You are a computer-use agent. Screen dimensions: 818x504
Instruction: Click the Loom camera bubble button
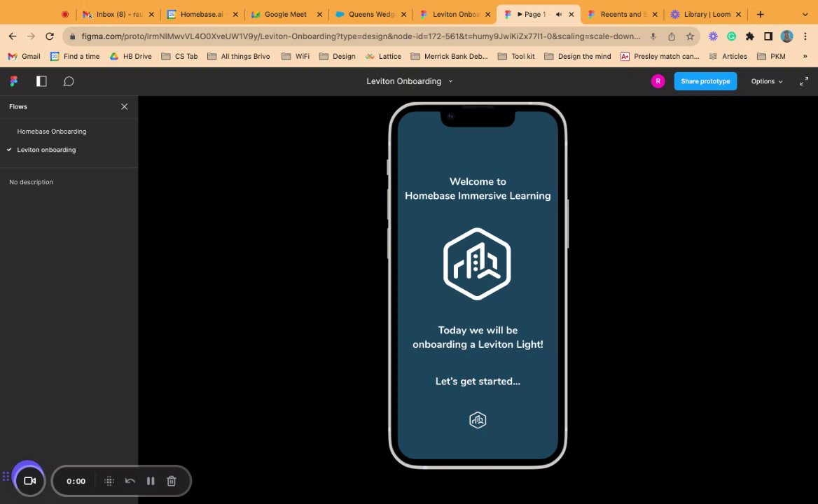click(x=29, y=480)
